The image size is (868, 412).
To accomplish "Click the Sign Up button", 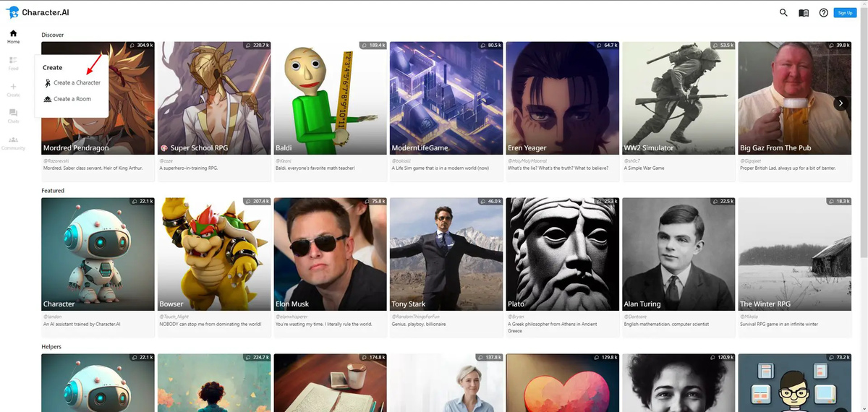I will point(844,13).
